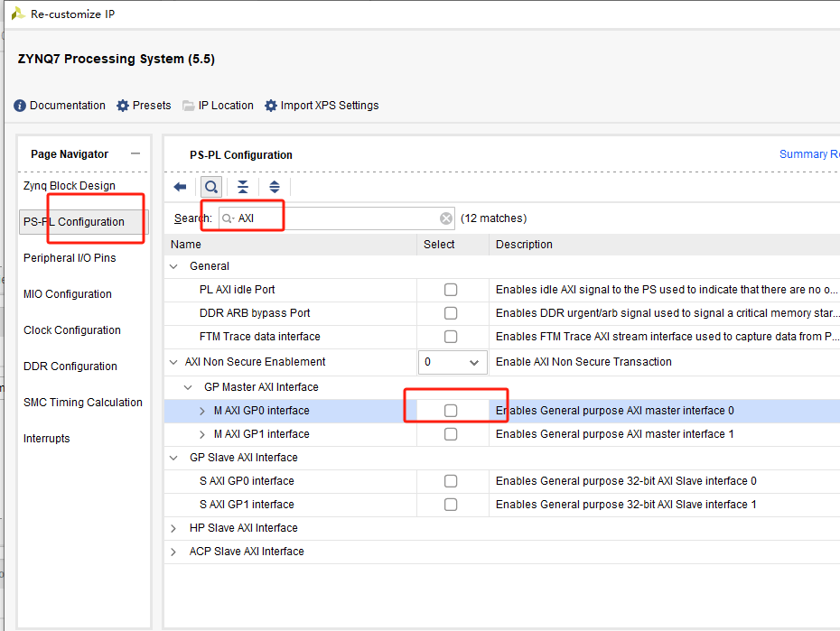Go to MIO Configuration page
Viewport: 840px width, 631px height.
coord(68,293)
